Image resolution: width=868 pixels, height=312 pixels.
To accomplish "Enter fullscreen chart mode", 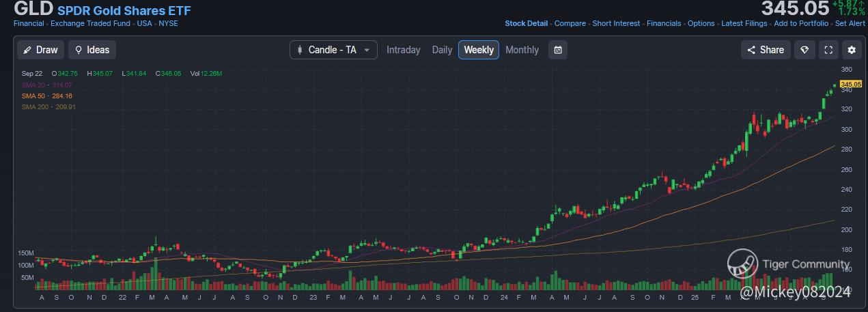I will pyautogui.click(x=828, y=50).
